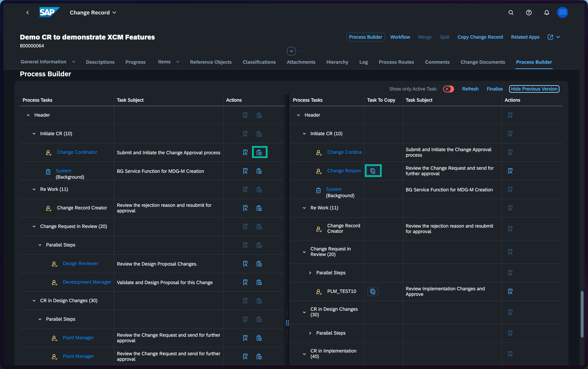The width and height of the screenshot is (588, 369).
Task: Switch to the Reference Objects tab
Action: (x=211, y=62)
